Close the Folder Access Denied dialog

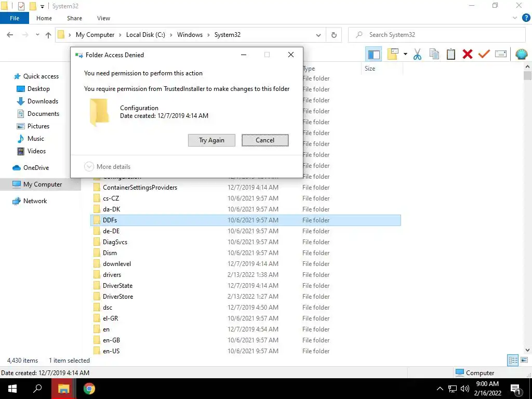coord(291,55)
